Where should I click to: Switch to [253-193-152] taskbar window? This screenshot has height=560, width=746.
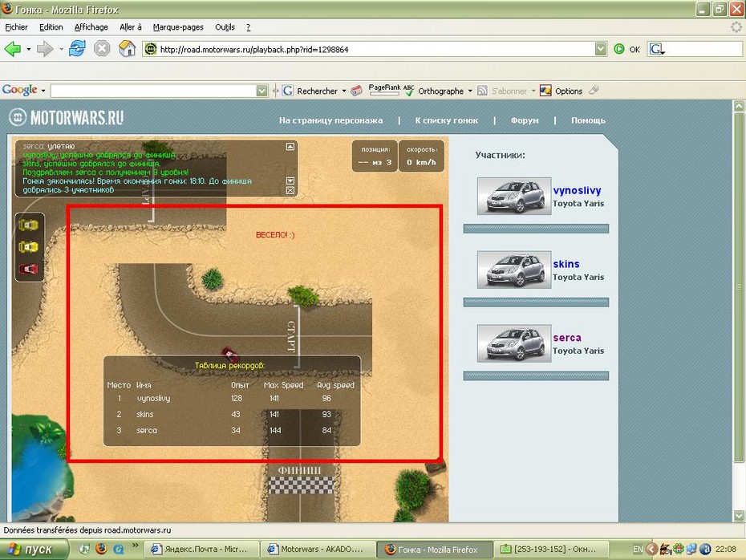(551, 549)
